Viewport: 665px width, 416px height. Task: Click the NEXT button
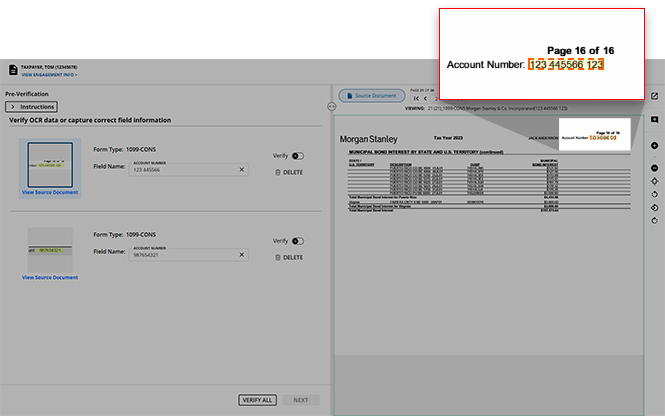[301, 400]
